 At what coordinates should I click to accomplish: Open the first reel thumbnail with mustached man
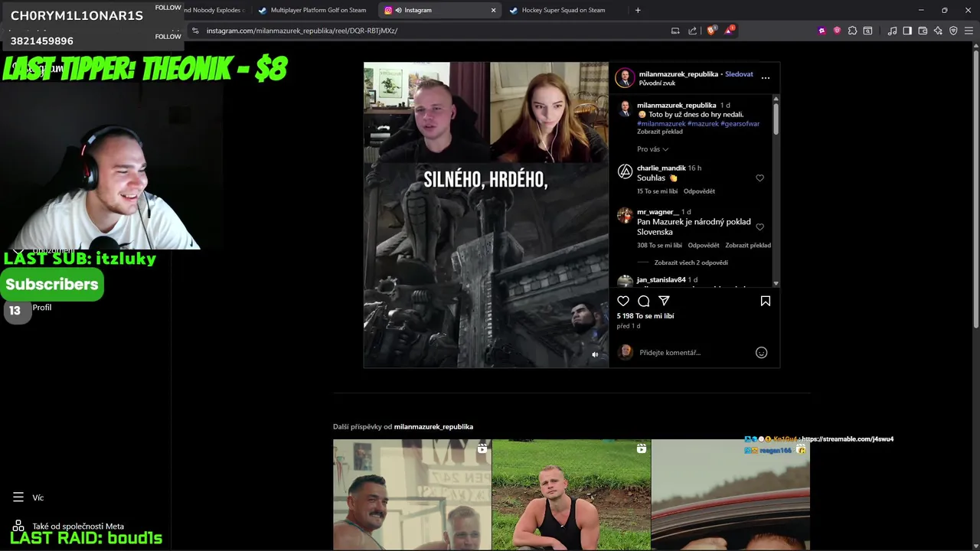coord(412,495)
